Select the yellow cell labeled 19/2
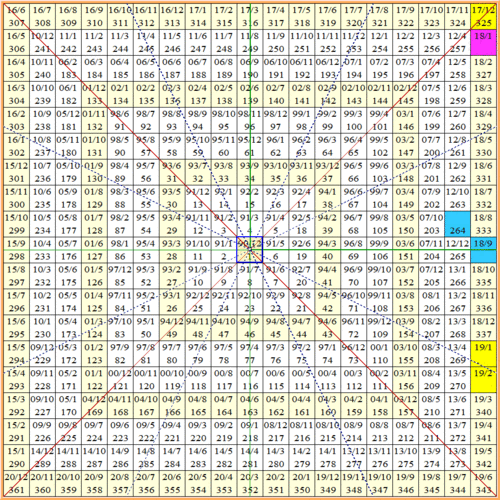The image size is (500, 500). [483, 380]
